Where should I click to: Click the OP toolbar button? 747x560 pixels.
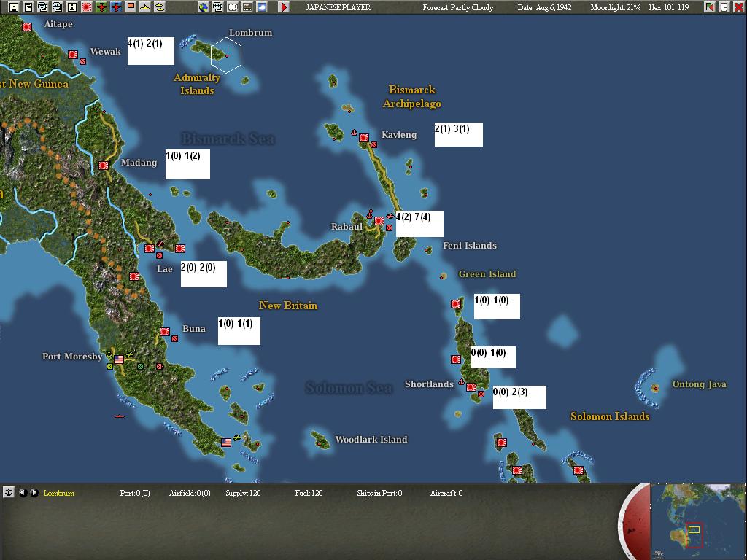coord(233,7)
